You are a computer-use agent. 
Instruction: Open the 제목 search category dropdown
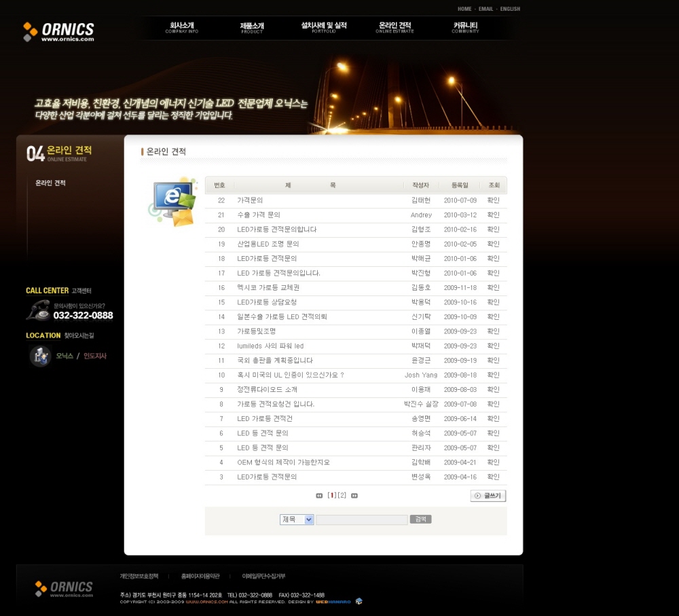tap(297, 520)
